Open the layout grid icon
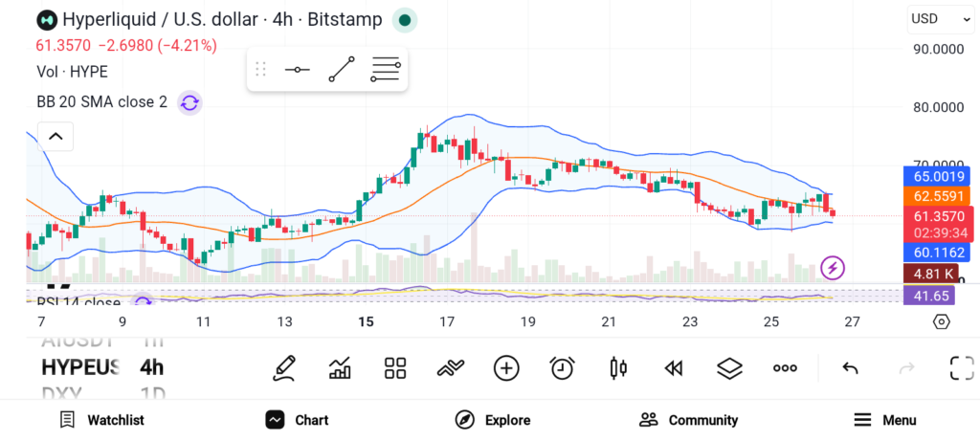980x441 pixels. point(395,368)
